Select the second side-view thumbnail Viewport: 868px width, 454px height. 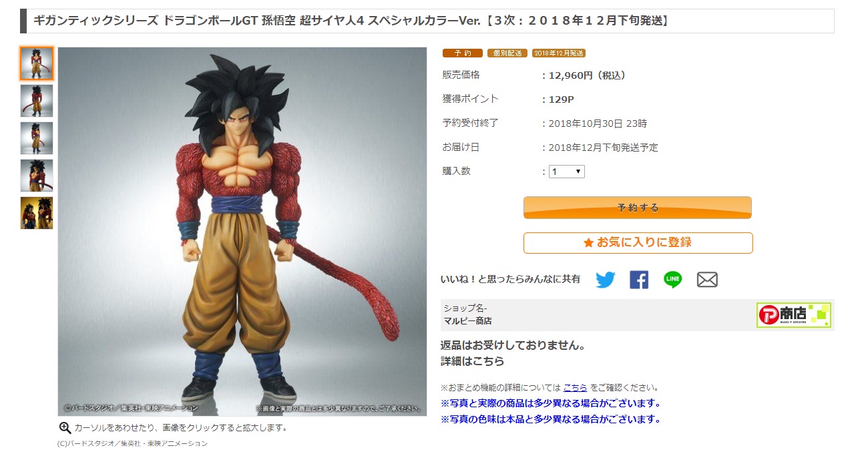point(37,101)
